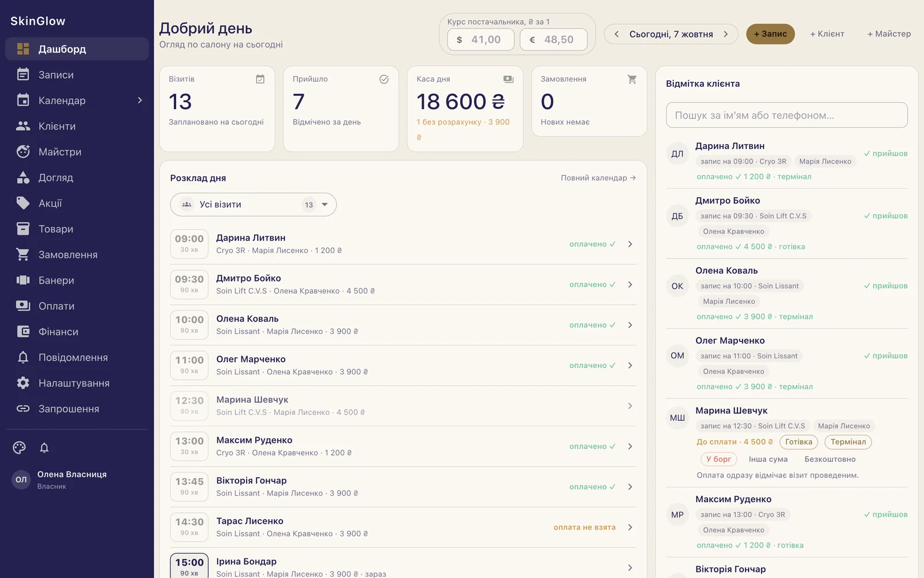Go to next day with right date arrow
This screenshot has width=924, height=578.
(726, 34)
